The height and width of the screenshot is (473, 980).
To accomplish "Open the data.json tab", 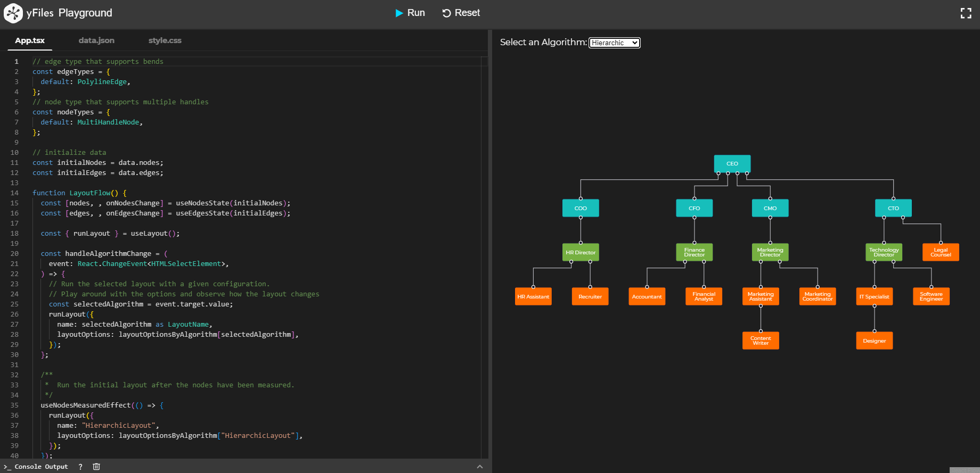I will coord(96,40).
